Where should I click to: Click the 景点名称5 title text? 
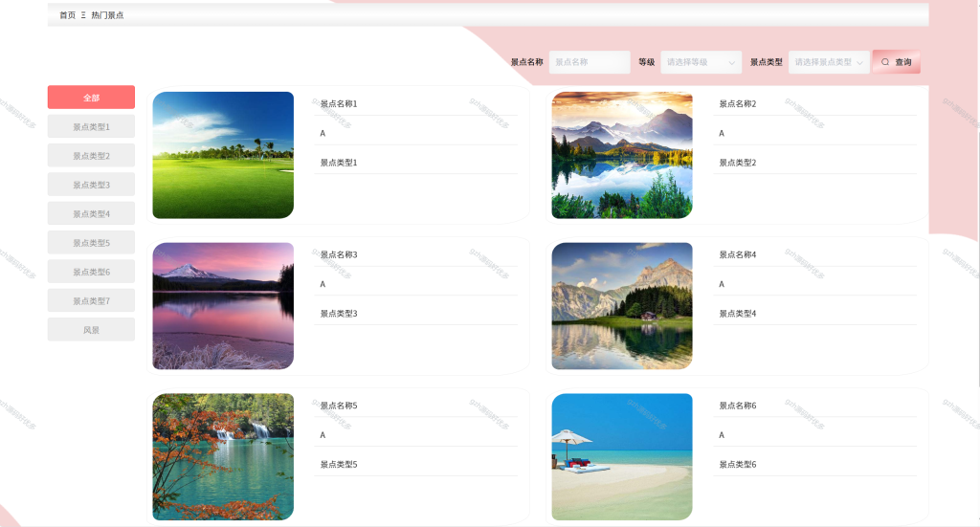[339, 406]
